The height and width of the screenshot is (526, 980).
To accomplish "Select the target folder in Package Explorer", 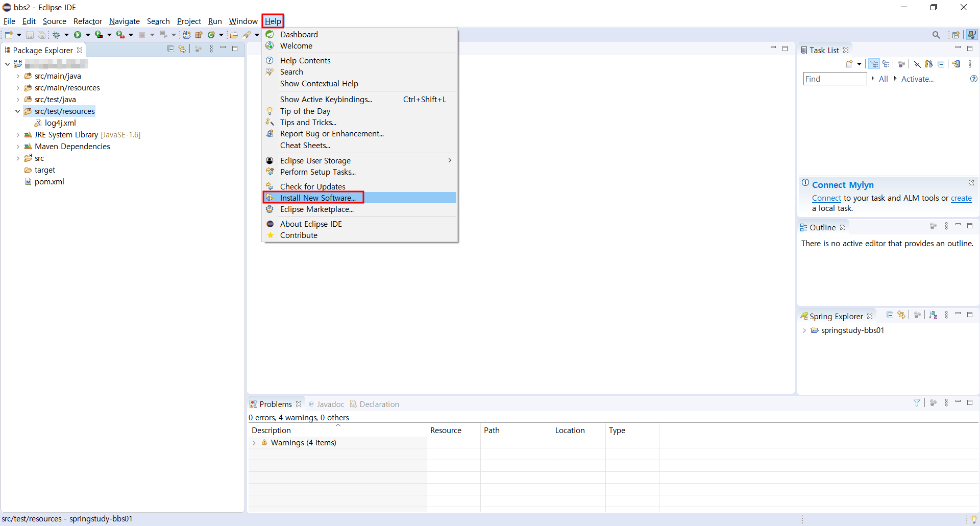I will tap(45, 170).
